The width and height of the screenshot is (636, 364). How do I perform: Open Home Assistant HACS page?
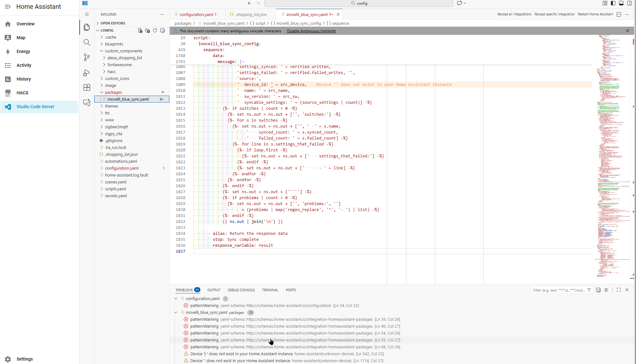coord(40,93)
